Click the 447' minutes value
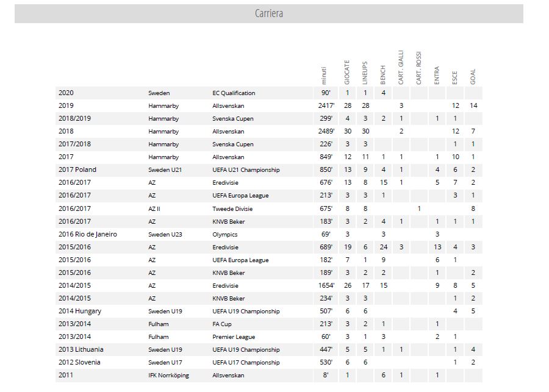Viewport: 549px width, 392px height. 326,349
